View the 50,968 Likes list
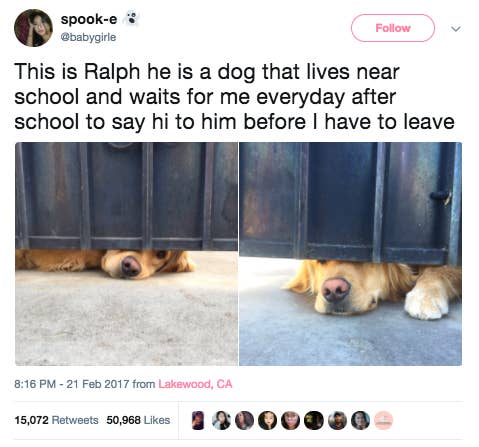This screenshot has width=479, height=447. click(x=138, y=420)
